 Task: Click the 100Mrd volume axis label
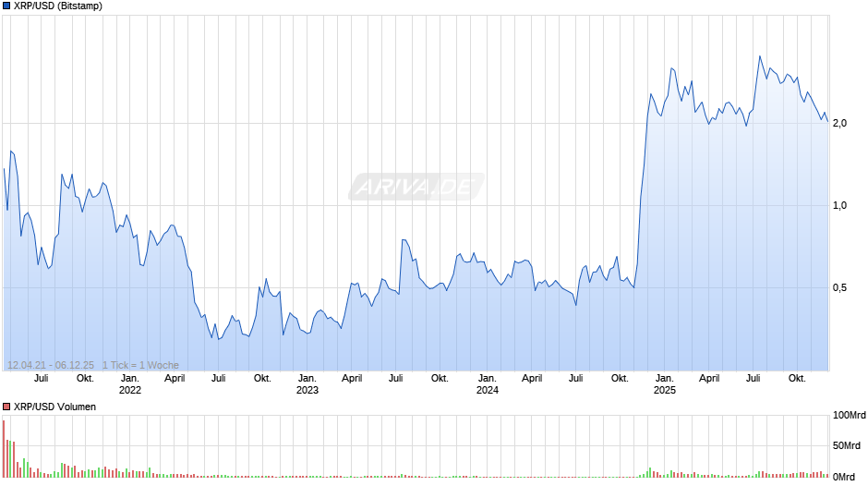click(850, 415)
